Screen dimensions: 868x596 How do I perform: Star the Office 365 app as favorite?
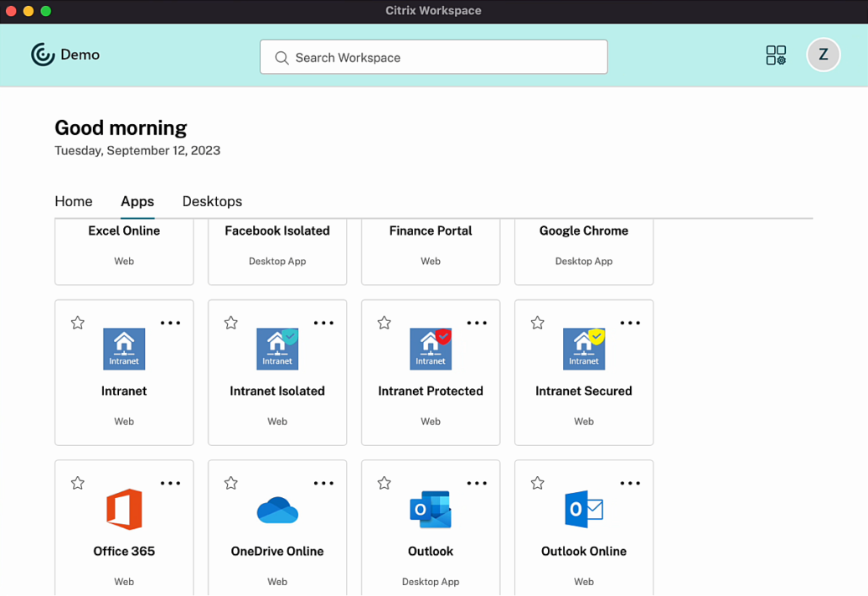pos(78,483)
